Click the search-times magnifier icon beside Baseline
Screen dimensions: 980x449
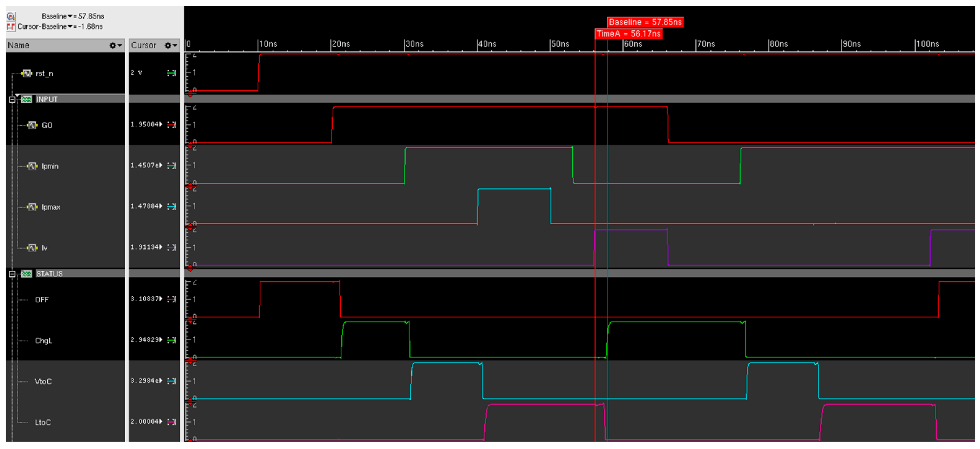point(11,16)
